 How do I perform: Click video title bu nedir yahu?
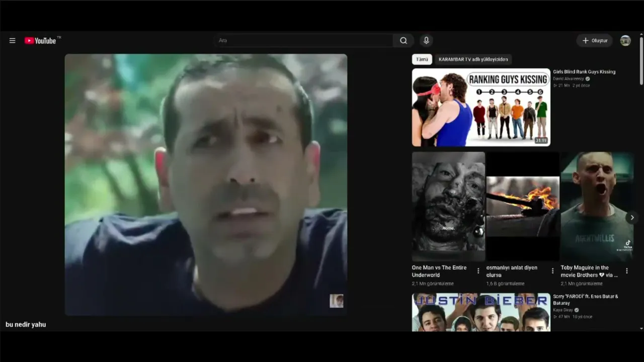point(26,325)
